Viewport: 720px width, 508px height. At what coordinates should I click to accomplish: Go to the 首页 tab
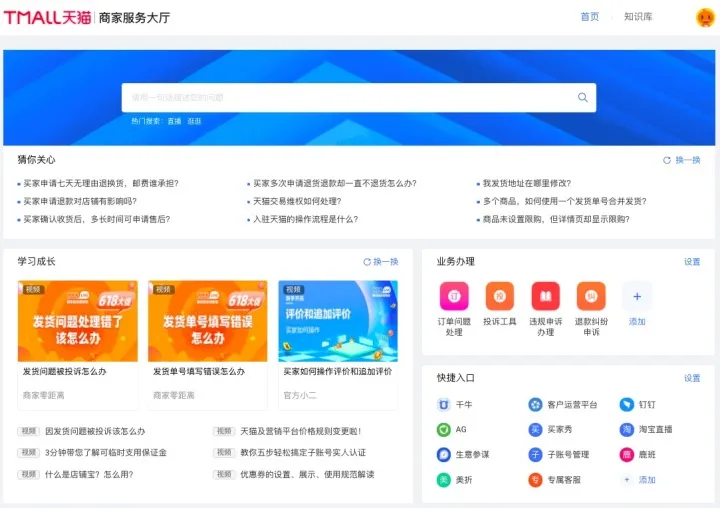tap(590, 17)
